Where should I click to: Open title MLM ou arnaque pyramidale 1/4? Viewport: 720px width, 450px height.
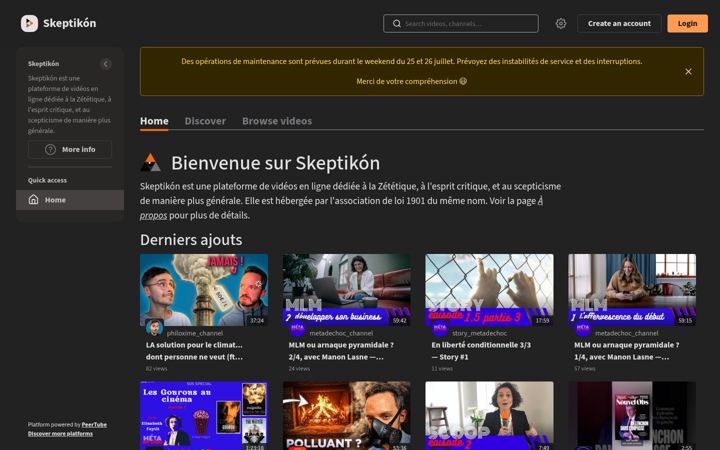coord(626,351)
